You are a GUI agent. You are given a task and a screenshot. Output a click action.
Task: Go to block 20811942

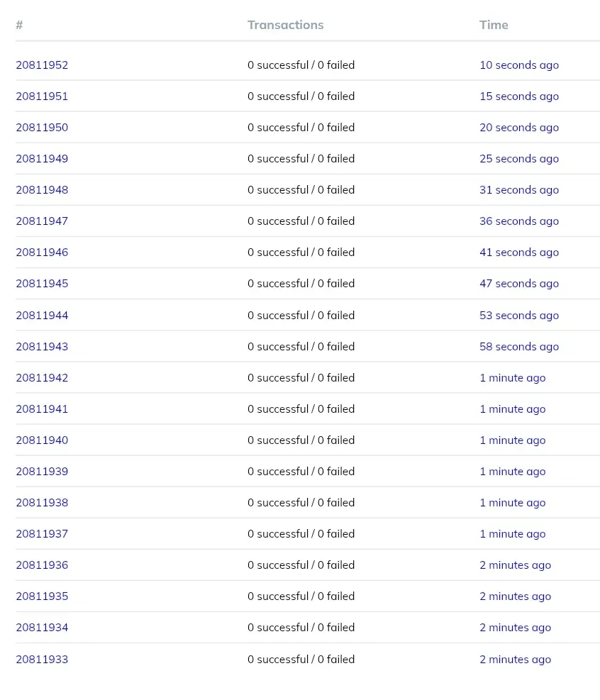(42, 378)
